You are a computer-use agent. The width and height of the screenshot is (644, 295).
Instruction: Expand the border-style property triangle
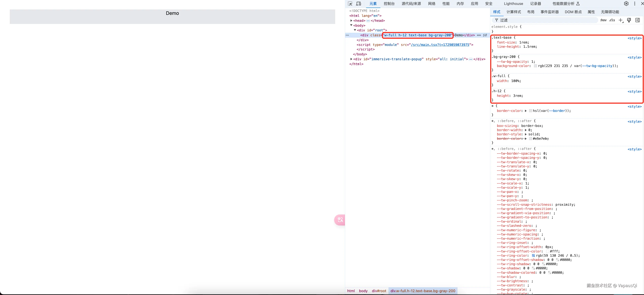[526, 135]
